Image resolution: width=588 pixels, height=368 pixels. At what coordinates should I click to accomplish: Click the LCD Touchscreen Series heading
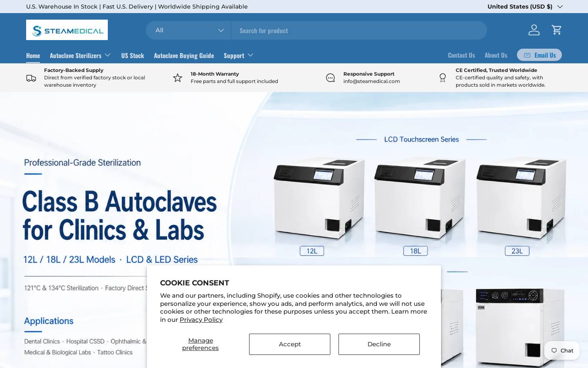click(421, 139)
